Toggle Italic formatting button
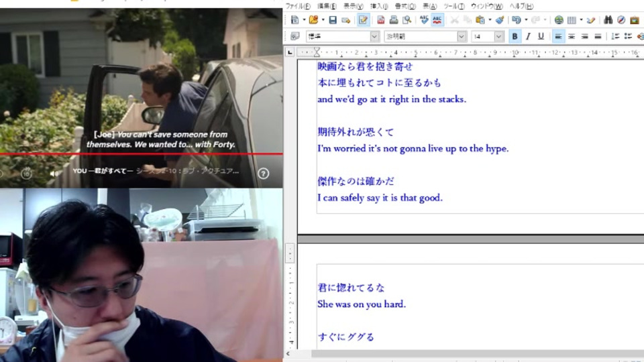The image size is (644, 362). (x=528, y=36)
